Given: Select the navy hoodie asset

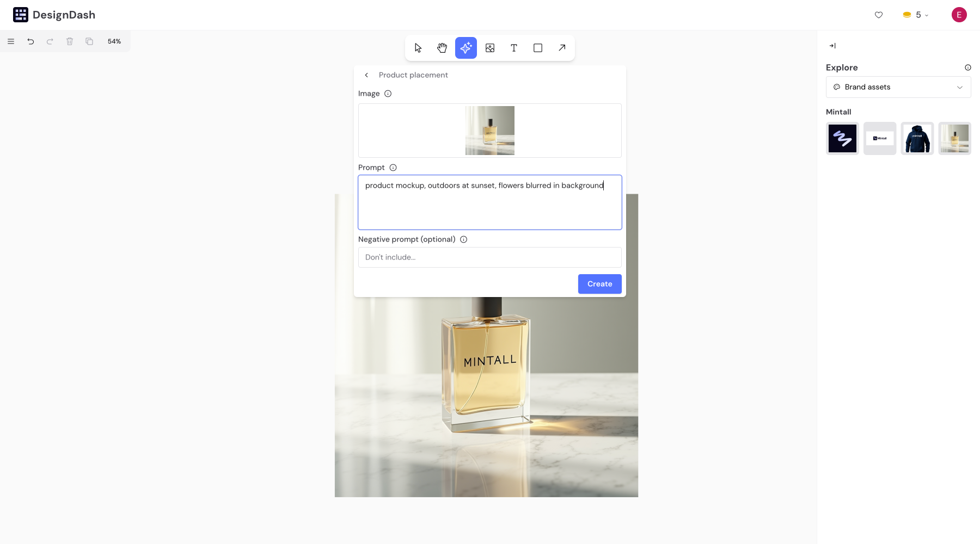Looking at the screenshot, I should (917, 138).
